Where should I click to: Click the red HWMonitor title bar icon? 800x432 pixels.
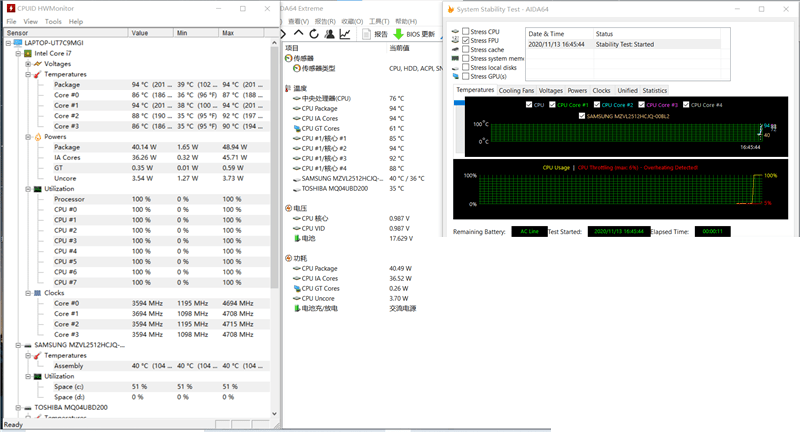(11, 8)
